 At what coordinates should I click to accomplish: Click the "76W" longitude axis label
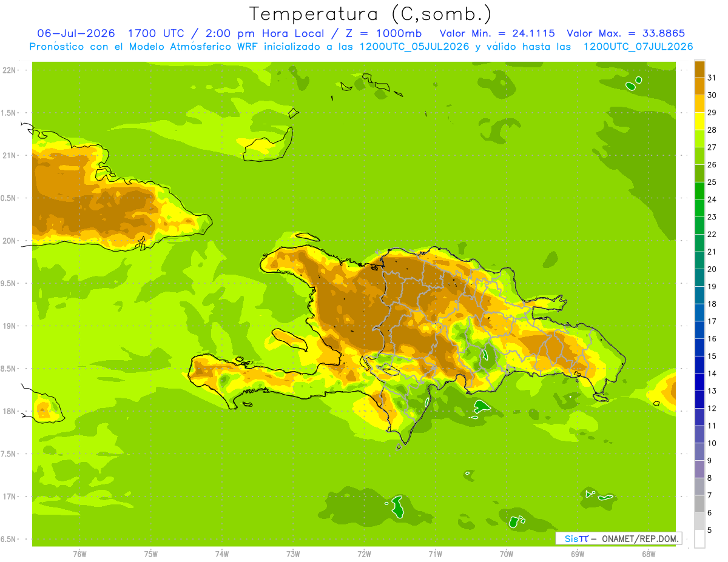point(79,554)
